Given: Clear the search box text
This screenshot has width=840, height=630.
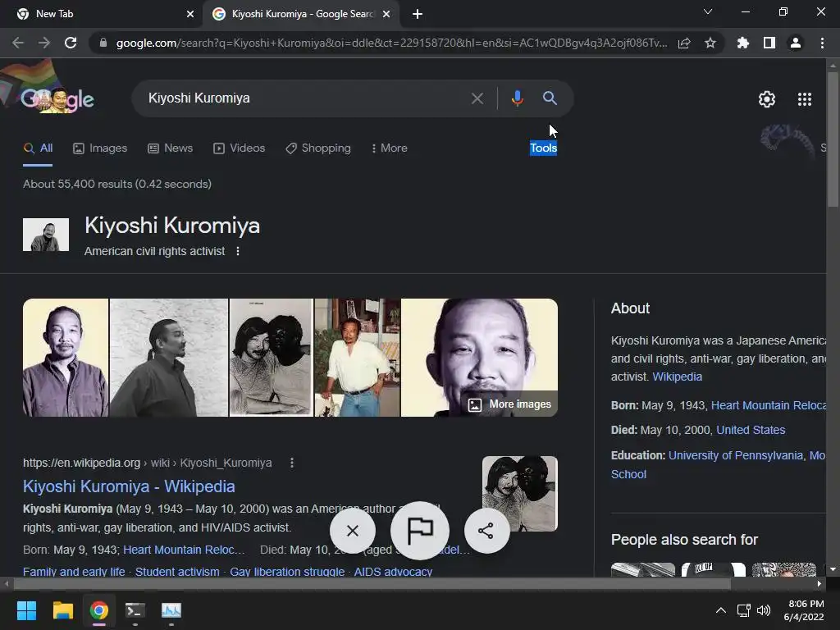Looking at the screenshot, I should pos(477,98).
